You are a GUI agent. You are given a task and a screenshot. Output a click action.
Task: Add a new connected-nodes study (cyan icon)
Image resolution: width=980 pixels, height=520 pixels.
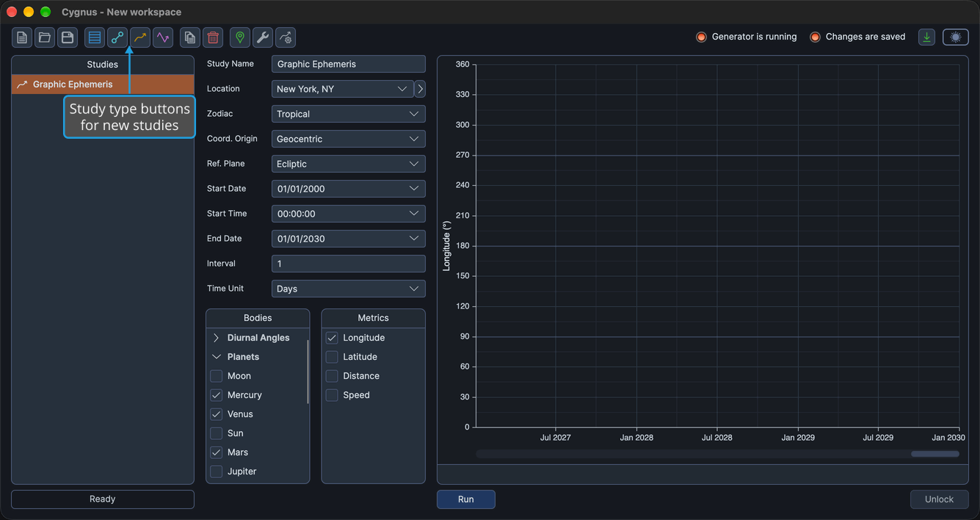117,37
